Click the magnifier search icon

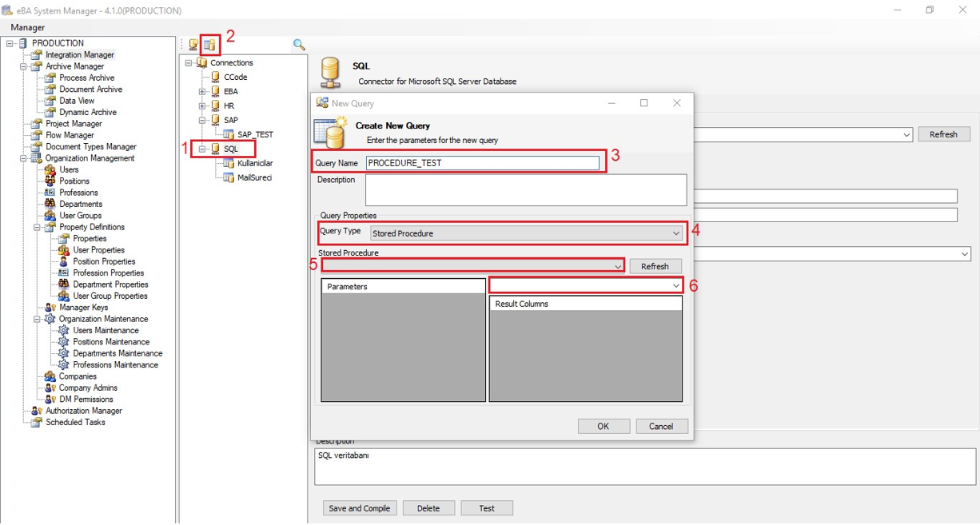(x=299, y=45)
